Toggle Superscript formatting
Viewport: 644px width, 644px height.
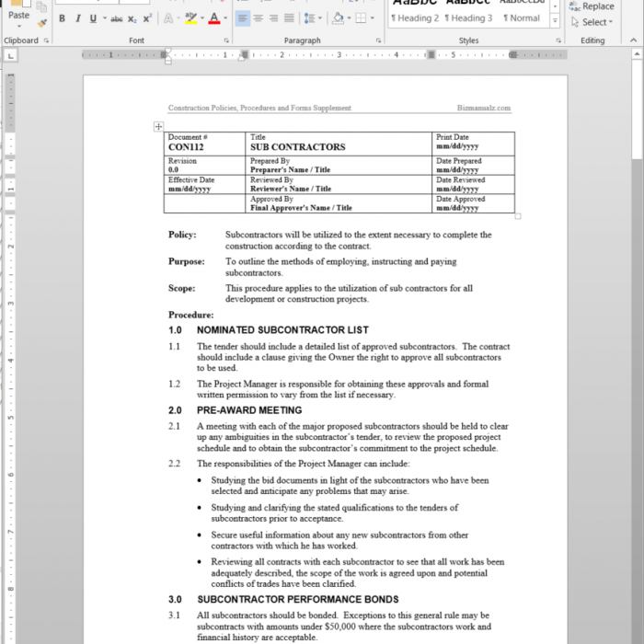(x=147, y=19)
